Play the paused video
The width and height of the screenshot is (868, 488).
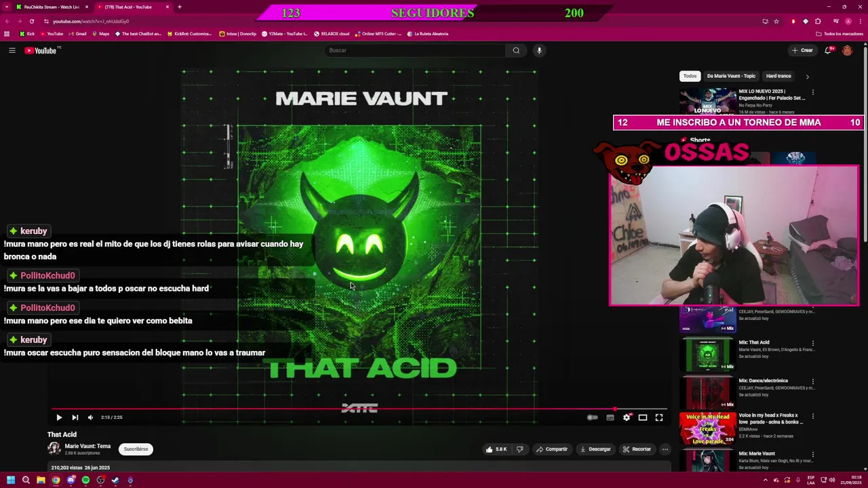pyautogui.click(x=59, y=418)
